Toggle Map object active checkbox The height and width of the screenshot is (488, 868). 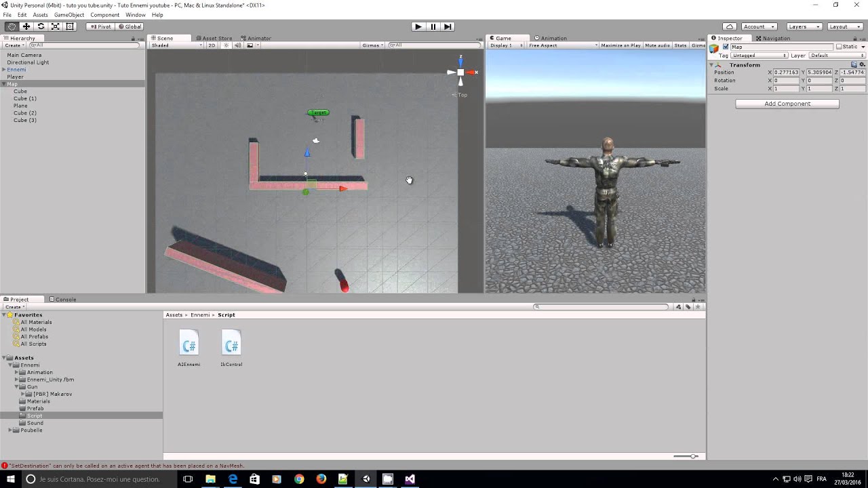[726, 47]
